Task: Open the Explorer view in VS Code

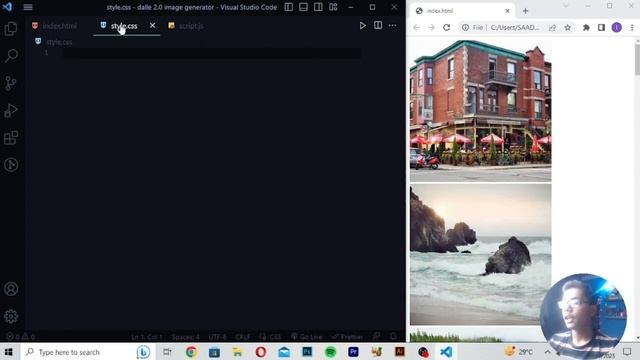Action: pos(11,29)
